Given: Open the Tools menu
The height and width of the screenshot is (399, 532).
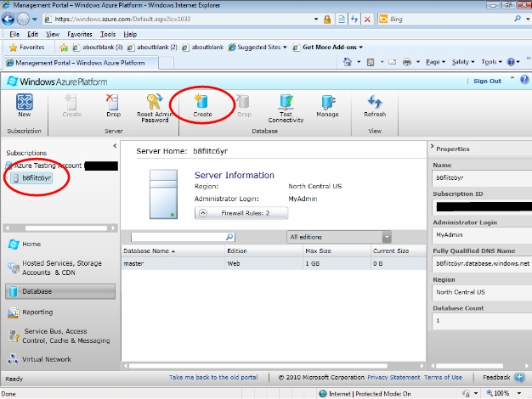Looking at the screenshot, I should 108,34.
